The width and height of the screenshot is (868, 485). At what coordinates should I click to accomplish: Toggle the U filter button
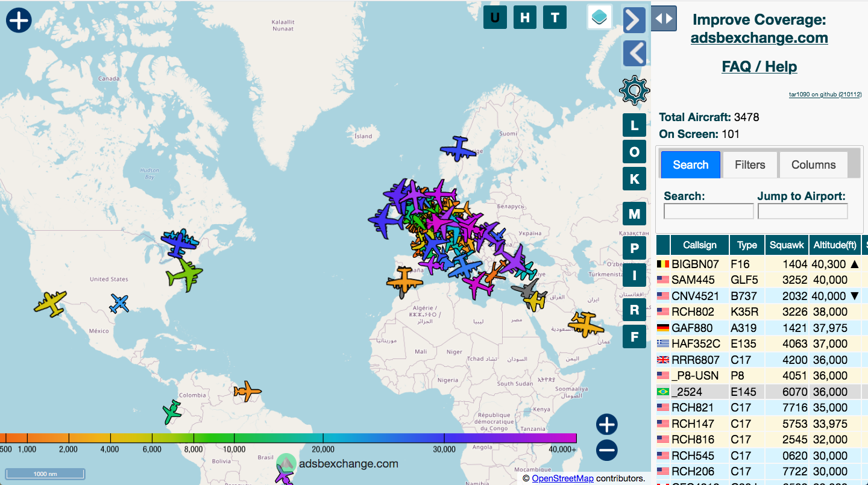tap(495, 17)
